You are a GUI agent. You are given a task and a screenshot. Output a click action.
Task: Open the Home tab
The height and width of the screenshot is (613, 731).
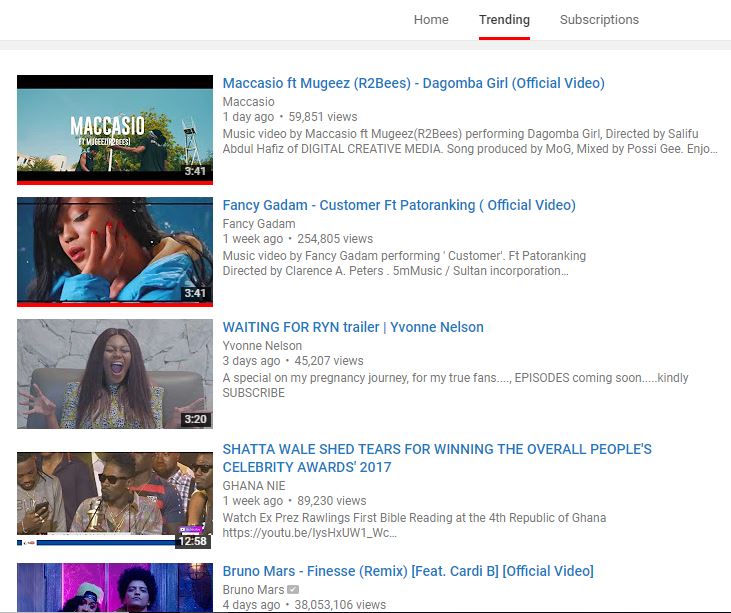431,20
